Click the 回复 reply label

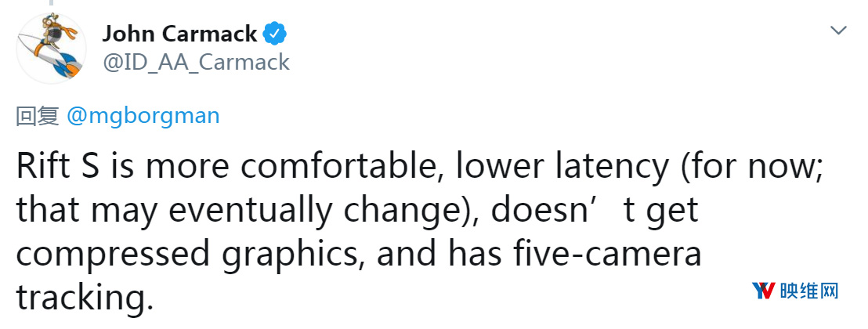click(x=38, y=117)
